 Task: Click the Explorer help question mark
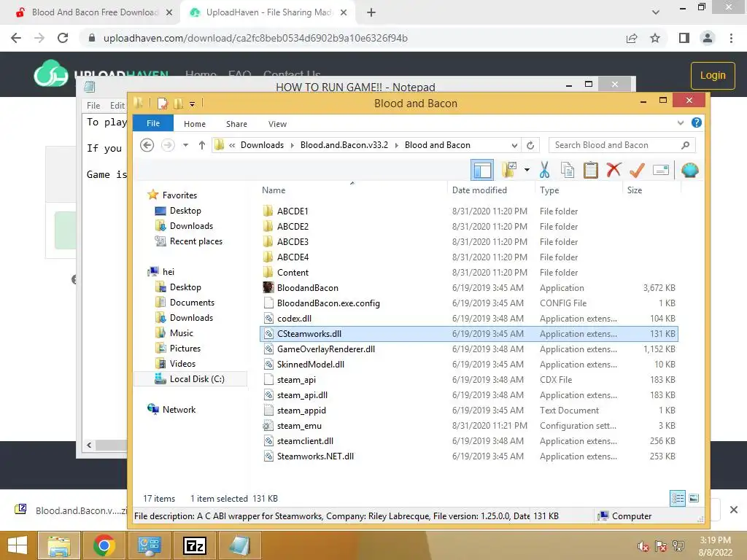(696, 122)
